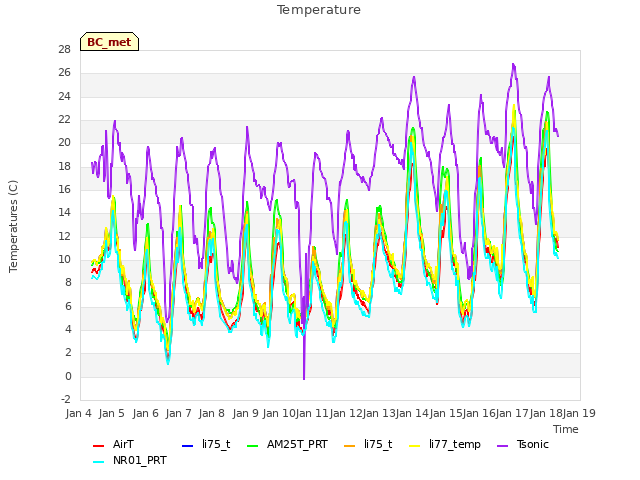Click the cyan NR01_PRT legend swatch
The height and width of the screenshot is (480, 640).
coord(98,462)
